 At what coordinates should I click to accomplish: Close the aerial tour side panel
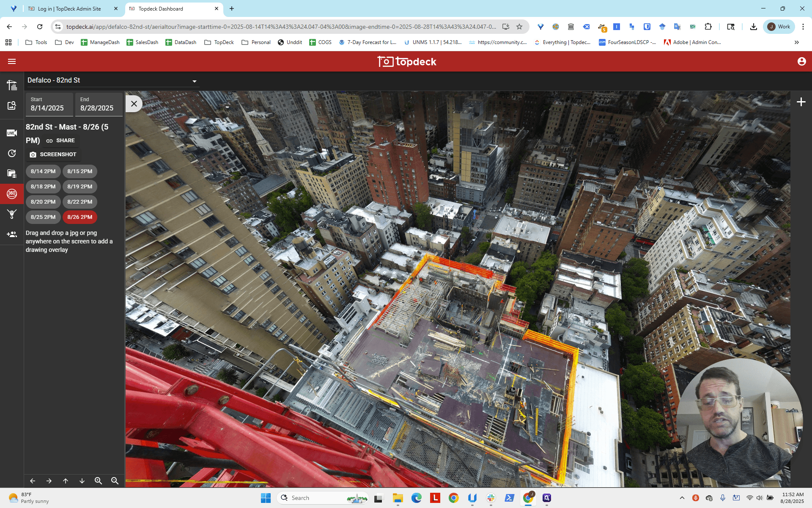(x=134, y=104)
